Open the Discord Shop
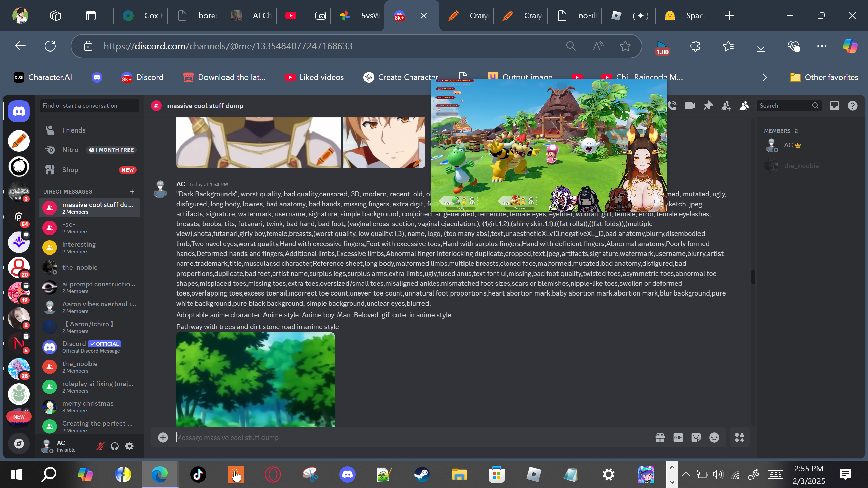The height and width of the screenshot is (488, 868). coord(90,170)
